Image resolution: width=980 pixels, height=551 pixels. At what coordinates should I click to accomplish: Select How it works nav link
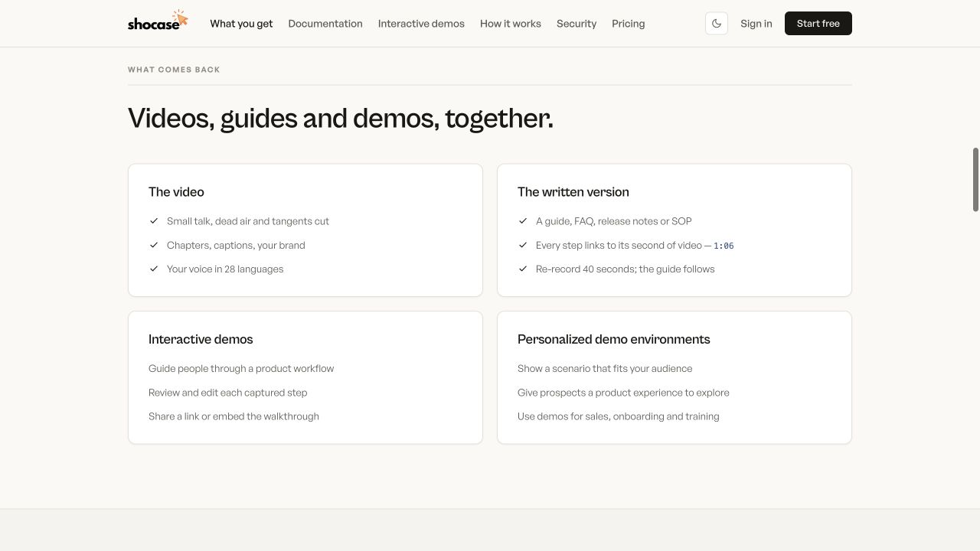coord(511,24)
